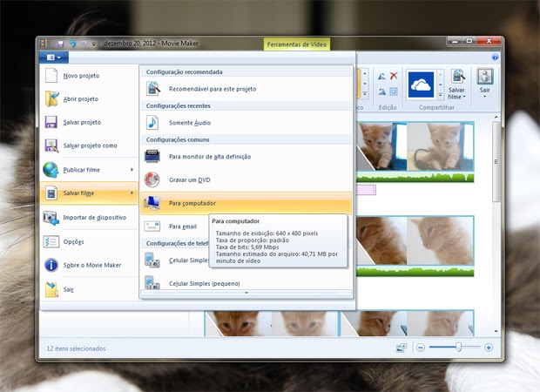
Task: Click the share gallery middle down arrow
Action: click(440, 84)
